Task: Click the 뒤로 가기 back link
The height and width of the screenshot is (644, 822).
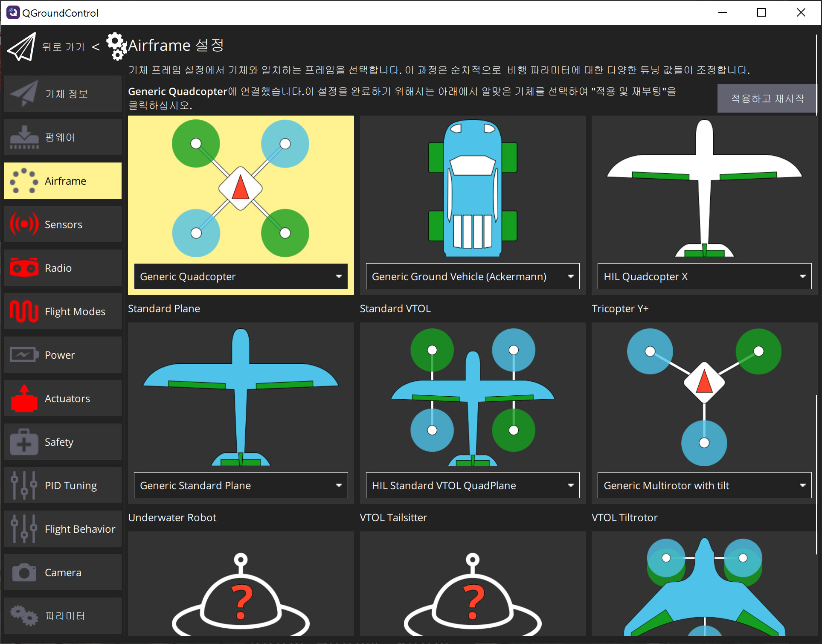Action: (x=64, y=47)
